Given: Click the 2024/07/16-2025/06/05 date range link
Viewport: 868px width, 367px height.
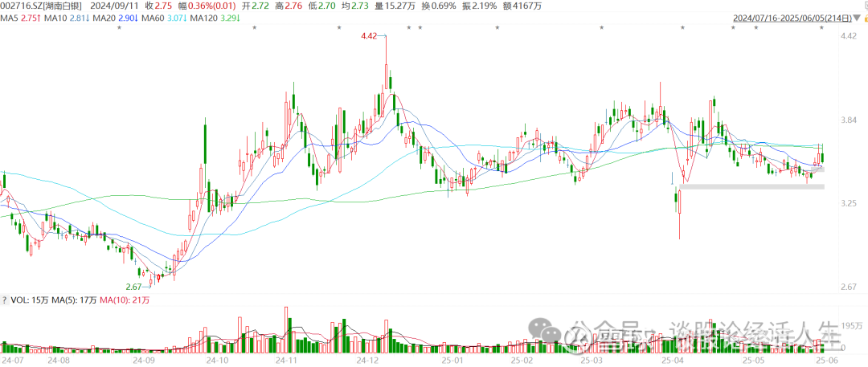Looking at the screenshot, I should coord(792,17).
